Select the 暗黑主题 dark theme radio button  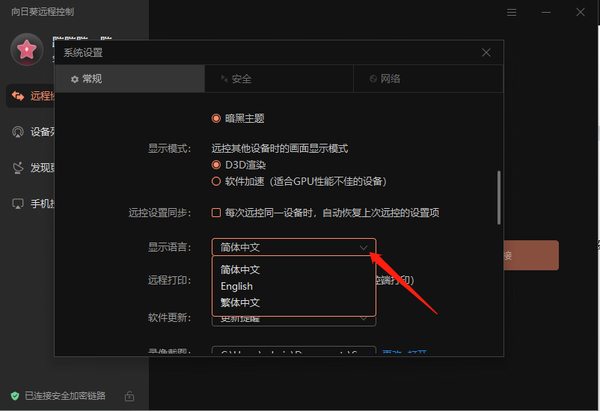point(216,118)
